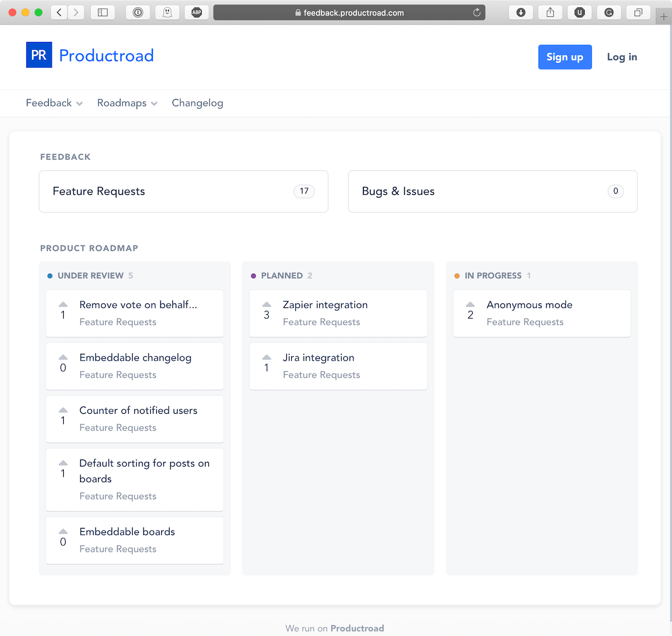Screen dimensions: 672x636
Task: Click Feature Requests label under Zapier integration
Action: click(321, 322)
